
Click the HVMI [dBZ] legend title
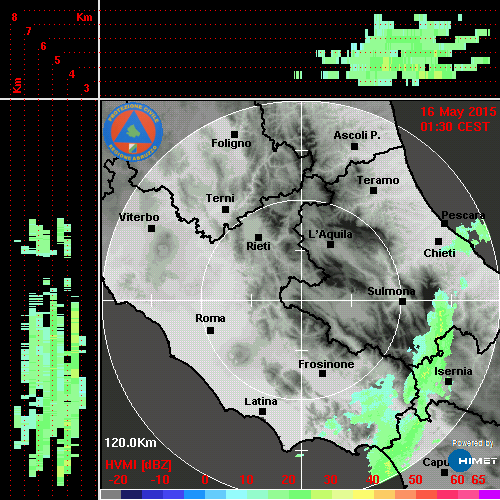138,465
